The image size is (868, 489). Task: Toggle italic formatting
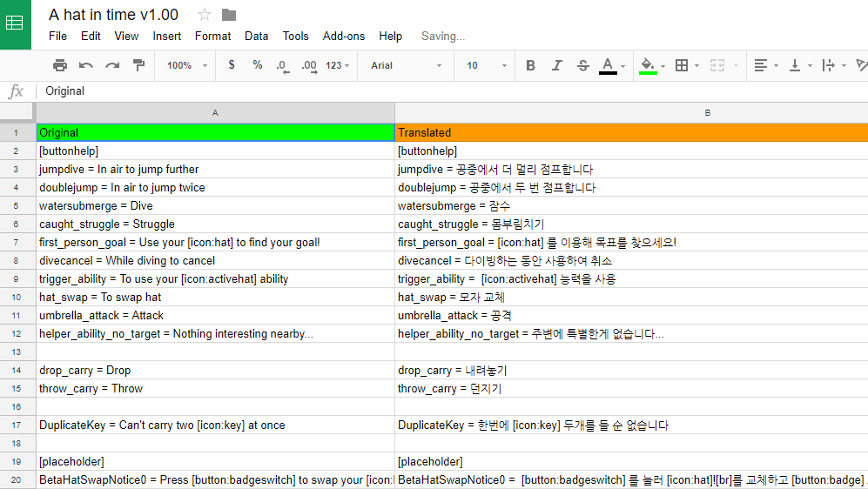[557, 65]
